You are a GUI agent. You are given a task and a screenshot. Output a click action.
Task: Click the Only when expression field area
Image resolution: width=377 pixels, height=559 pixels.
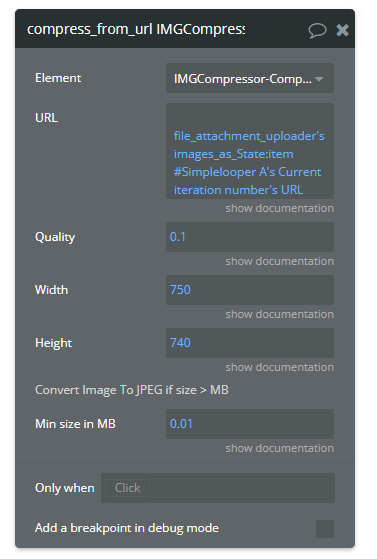pos(218,488)
